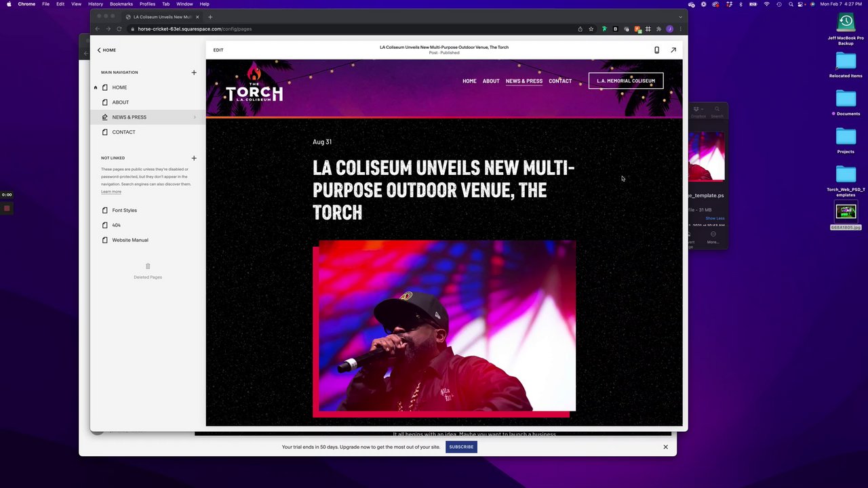
Task: Dismiss the trial banner
Action: coord(665,447)
